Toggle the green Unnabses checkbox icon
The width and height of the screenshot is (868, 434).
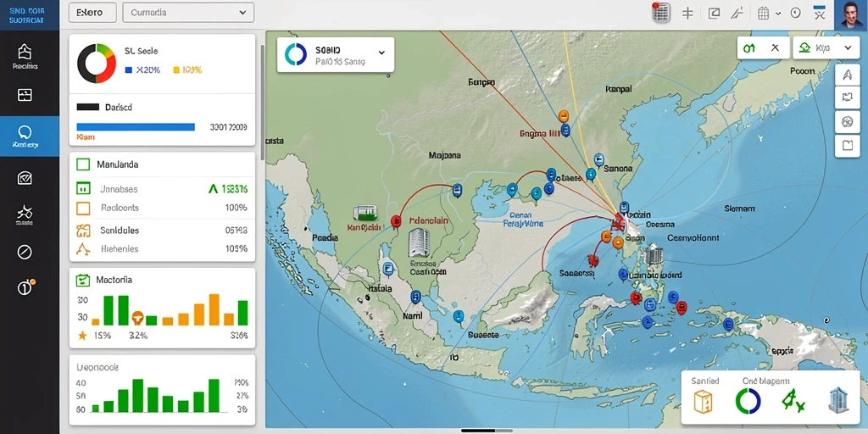(82, 189)
